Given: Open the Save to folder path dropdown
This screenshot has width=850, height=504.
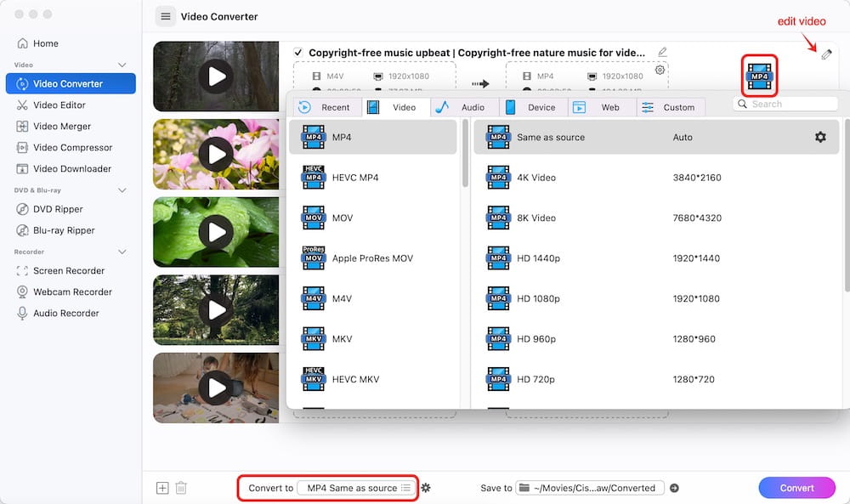Looking at the screenshot, I should click(590, 488).
